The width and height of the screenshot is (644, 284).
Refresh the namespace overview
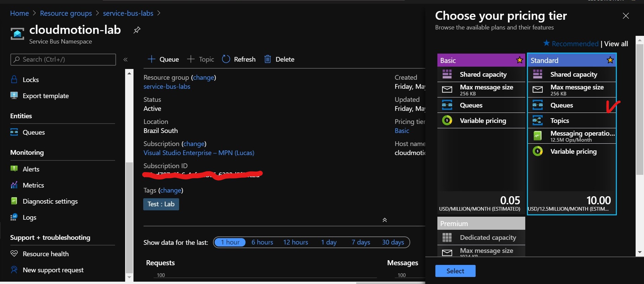[239, 59]
